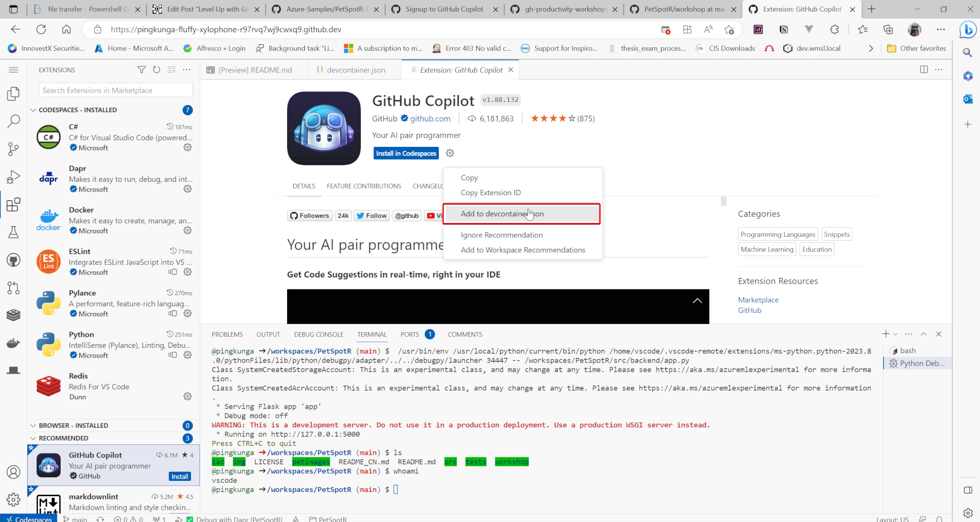Screen dimensions: 980x522
Task: Switch to the PetSpotR/workshop browser tab
Action: (x=683, y=9)
